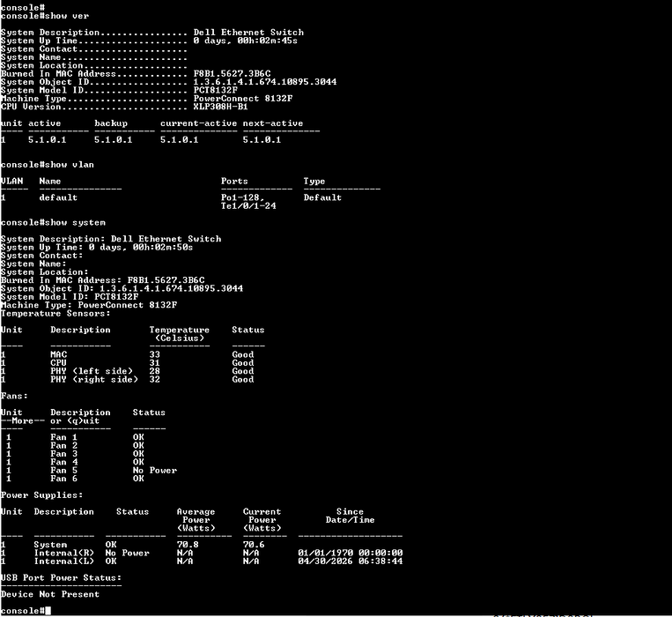Click the CPU temperature value 31
Viewport: 672px width, 617px height.
coord(154,363)
